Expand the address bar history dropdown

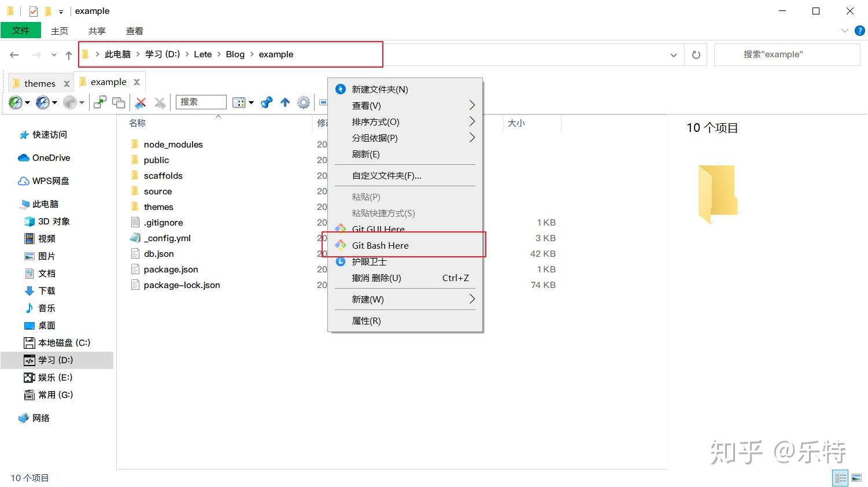coord(673,54)
